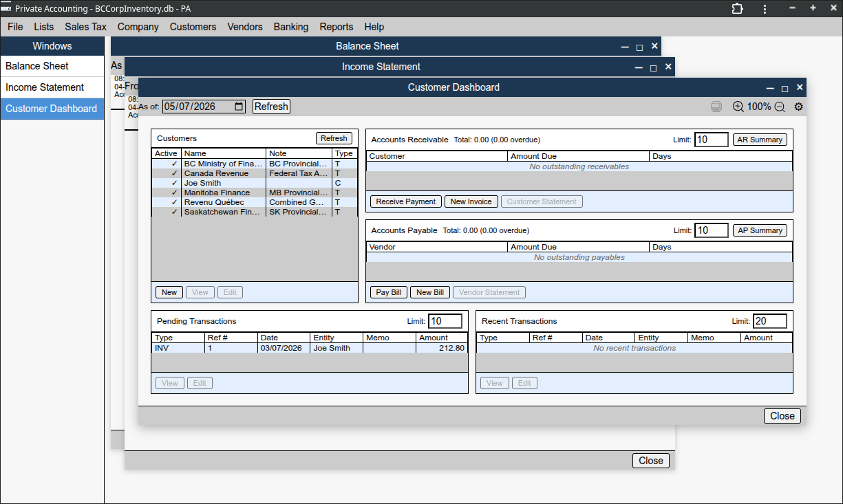Zoom out using the magnifier minus icon

click(780, 107)
